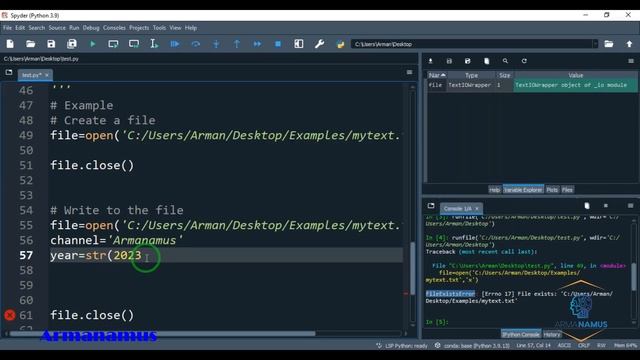Viewport: 640px width, 360px height.
Task: Refresh variables icon
Action: (524, 61)
